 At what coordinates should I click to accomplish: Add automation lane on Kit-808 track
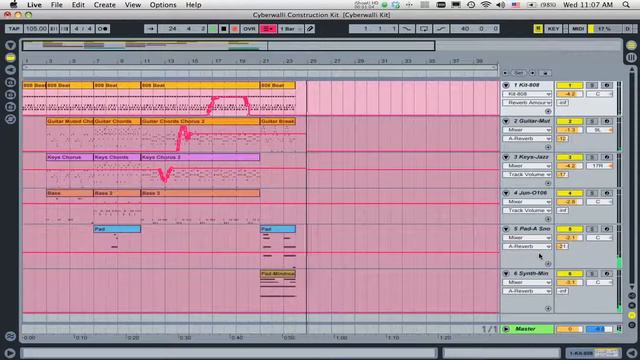[548, 111]
